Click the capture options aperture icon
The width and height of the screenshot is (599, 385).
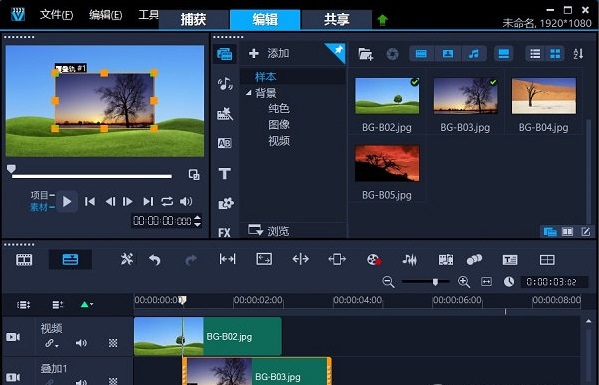click(x=392, y=54)
